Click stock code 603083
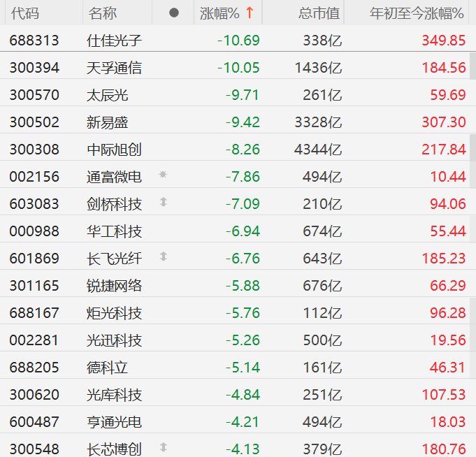This screenshot has height=457, width=476. [x=34, y=204]
